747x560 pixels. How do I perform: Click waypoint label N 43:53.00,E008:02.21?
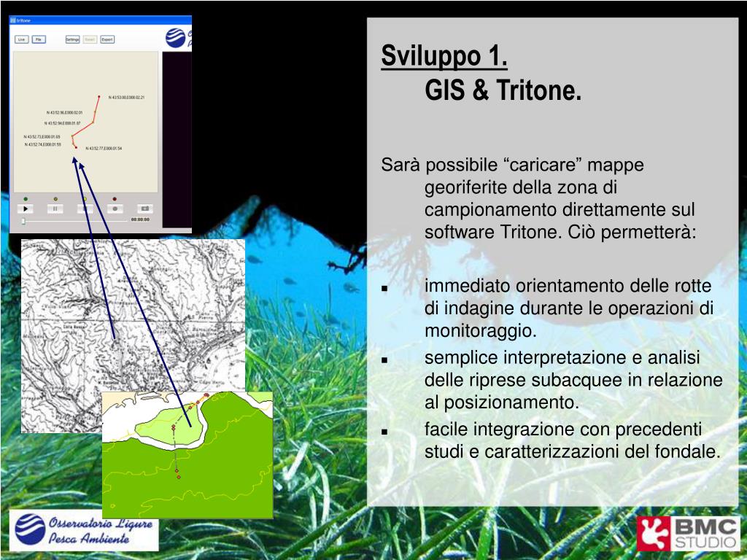click(x=126, y=98)
